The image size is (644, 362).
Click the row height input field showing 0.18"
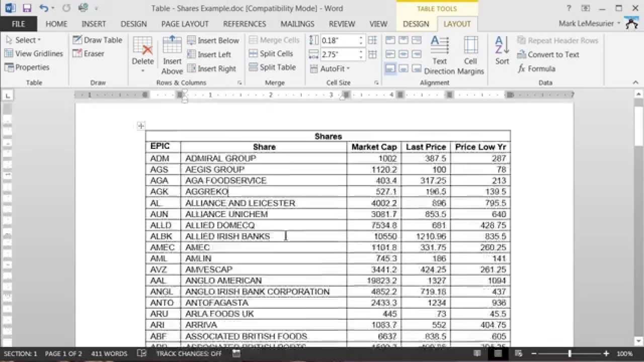point(339,41)
